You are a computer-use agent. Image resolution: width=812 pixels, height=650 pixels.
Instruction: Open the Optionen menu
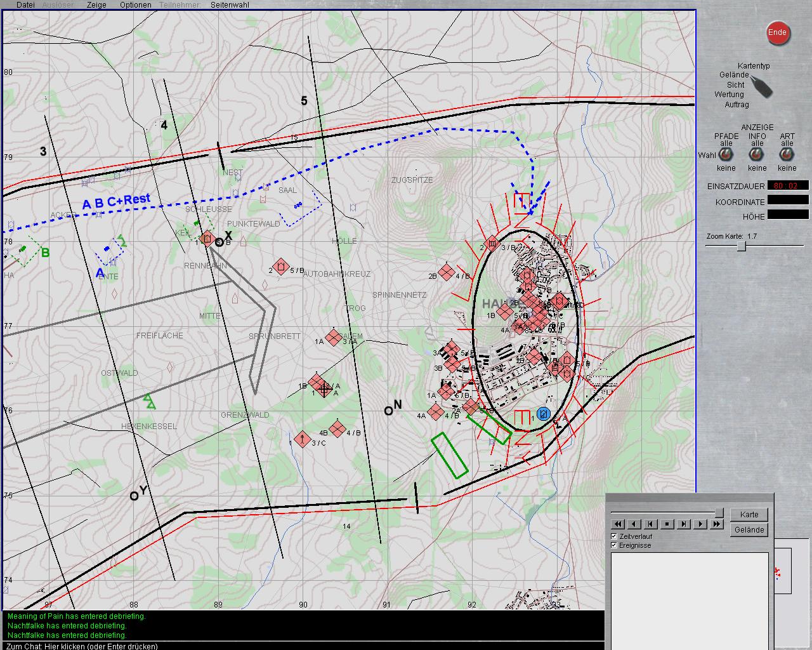(136, 4)
